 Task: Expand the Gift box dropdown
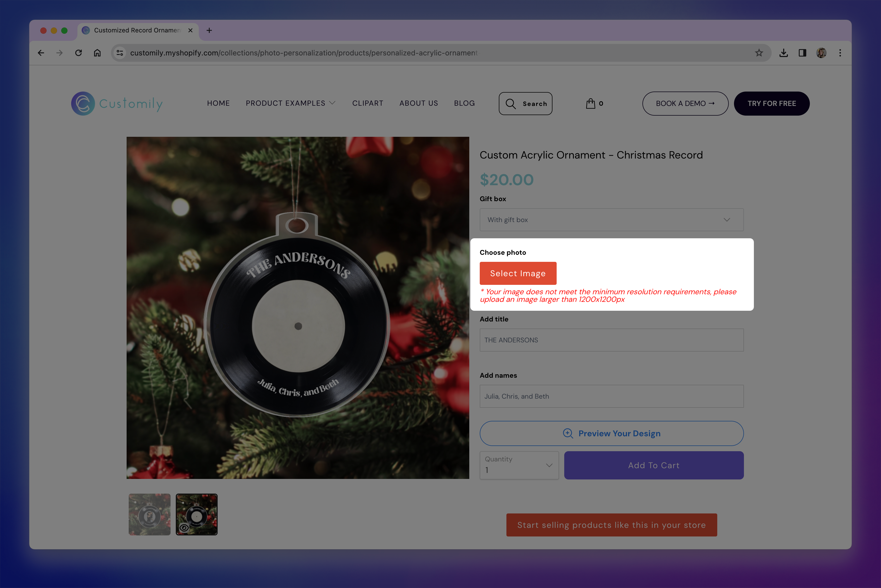(x=611, y=220)
